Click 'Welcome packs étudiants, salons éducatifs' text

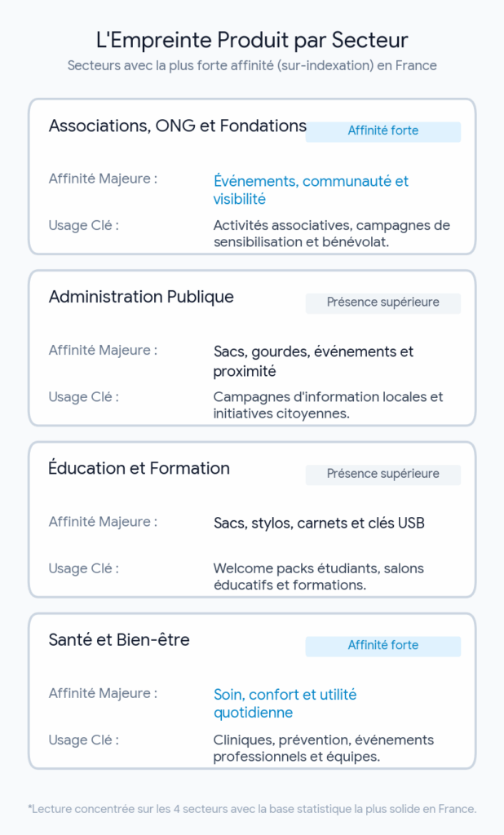319,577
